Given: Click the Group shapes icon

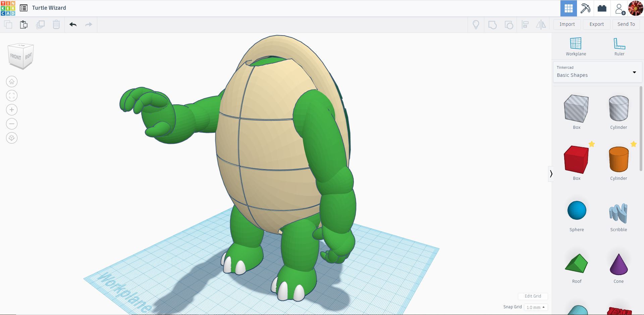Looking at the screenshot, I should pos(492,25).
